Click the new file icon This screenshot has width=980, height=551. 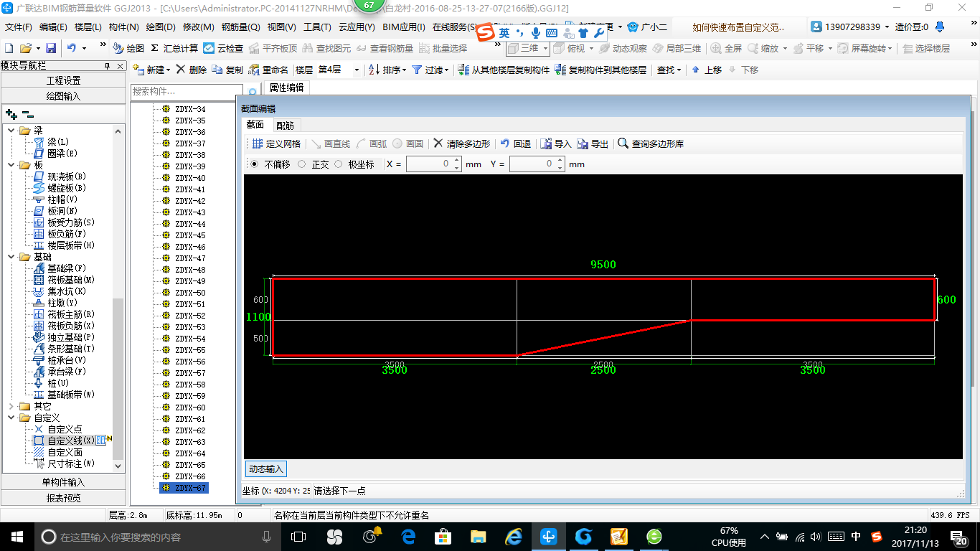coord(9,48)
